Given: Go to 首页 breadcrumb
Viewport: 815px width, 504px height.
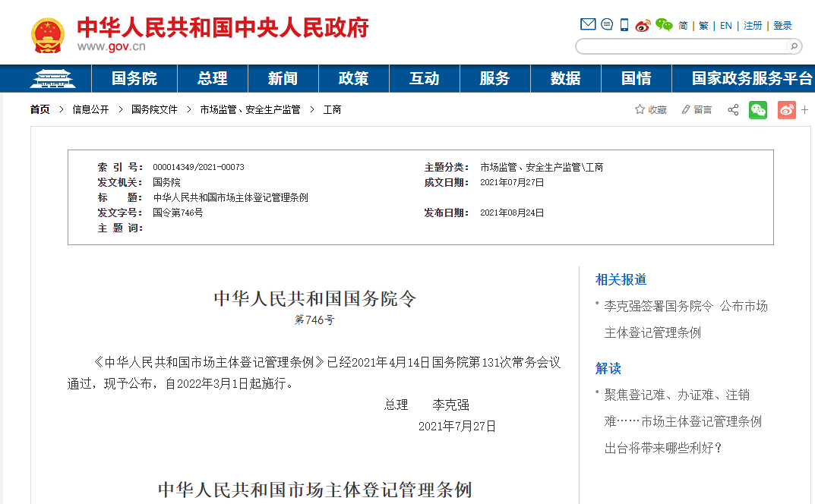Looking at the screenshot, I should (x=40, y=109).
